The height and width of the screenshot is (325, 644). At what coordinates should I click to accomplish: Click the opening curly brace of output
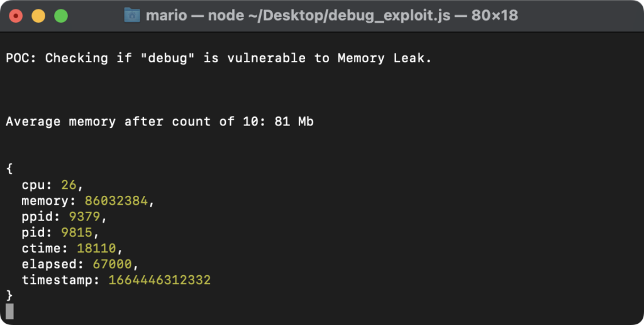tap(9, 169)
